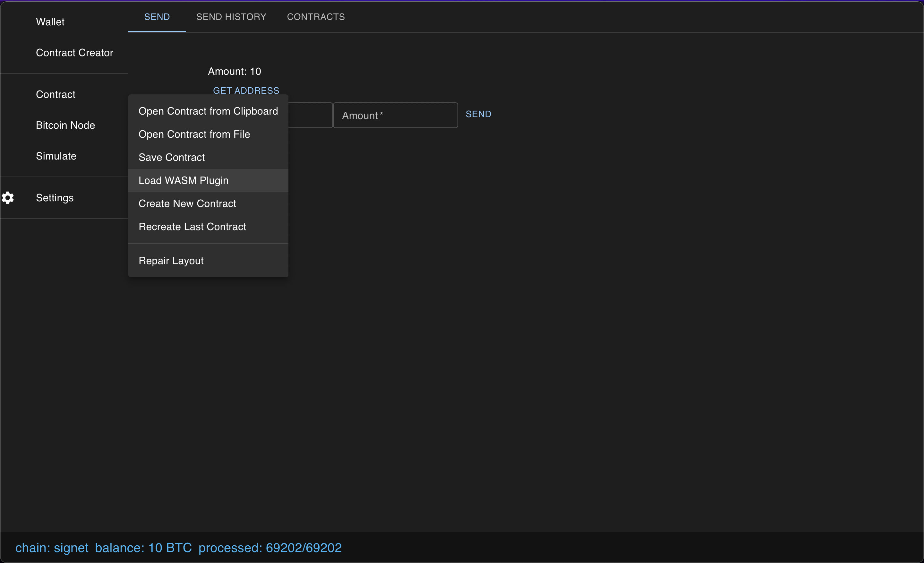Choose Open Contract from File

[208, 134]
